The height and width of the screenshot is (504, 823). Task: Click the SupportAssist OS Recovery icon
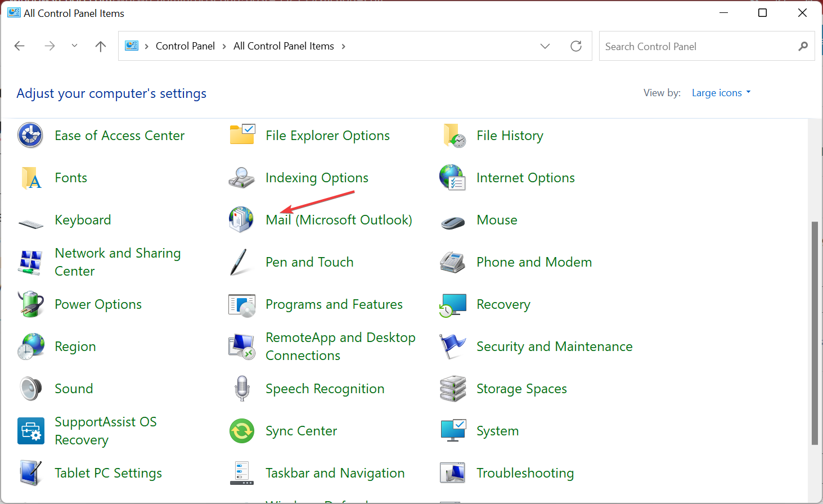(30, 431)
